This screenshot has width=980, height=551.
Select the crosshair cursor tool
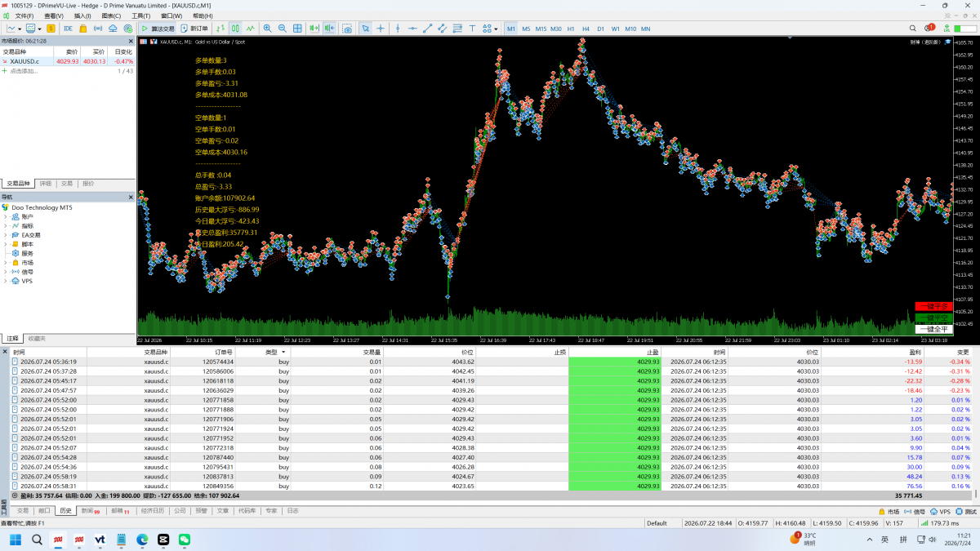click(381, 29)
